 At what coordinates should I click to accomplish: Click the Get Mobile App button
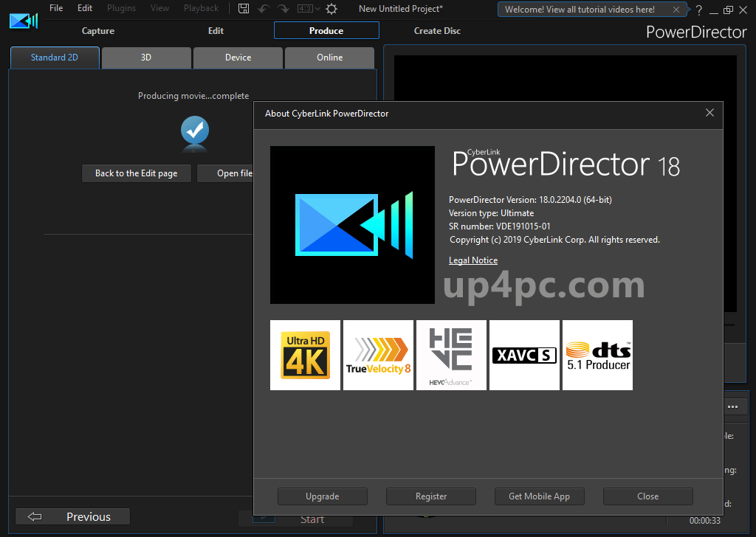(x=540, y=496)
